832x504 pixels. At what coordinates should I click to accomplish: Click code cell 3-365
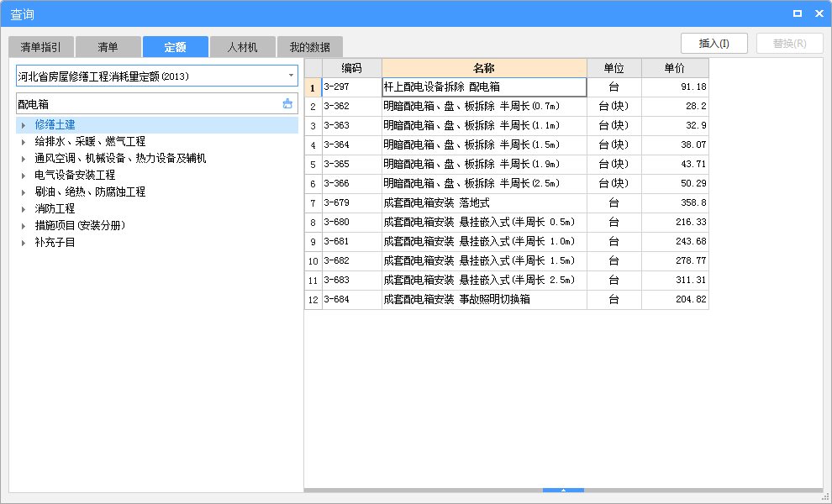(352, 164)
